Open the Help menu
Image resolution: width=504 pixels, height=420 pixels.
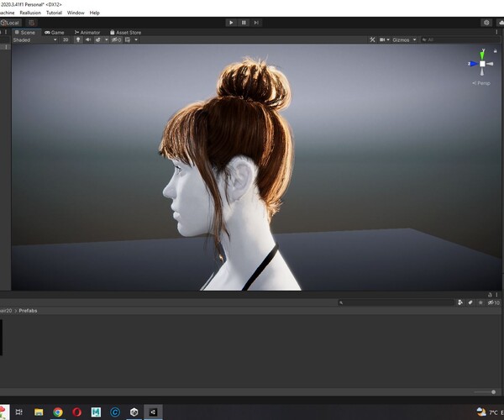[x=94, y=13]
